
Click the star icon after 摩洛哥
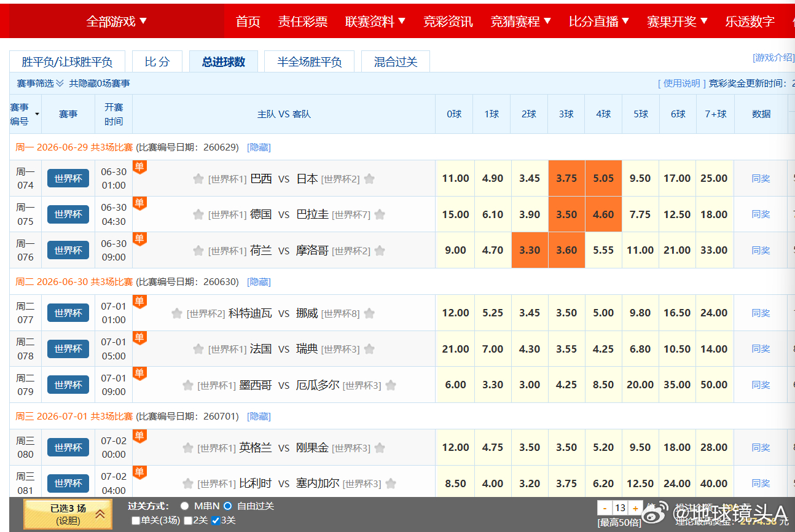(x=380, y=251)
